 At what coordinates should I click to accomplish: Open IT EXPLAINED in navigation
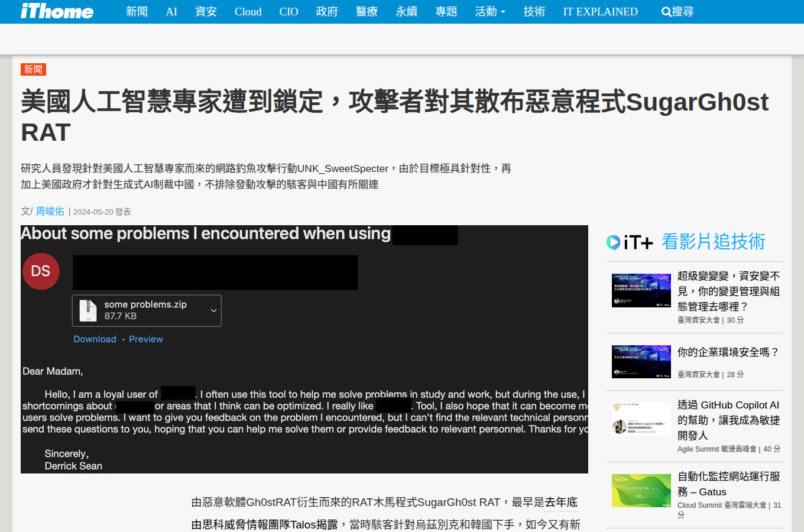pos(600,12)
